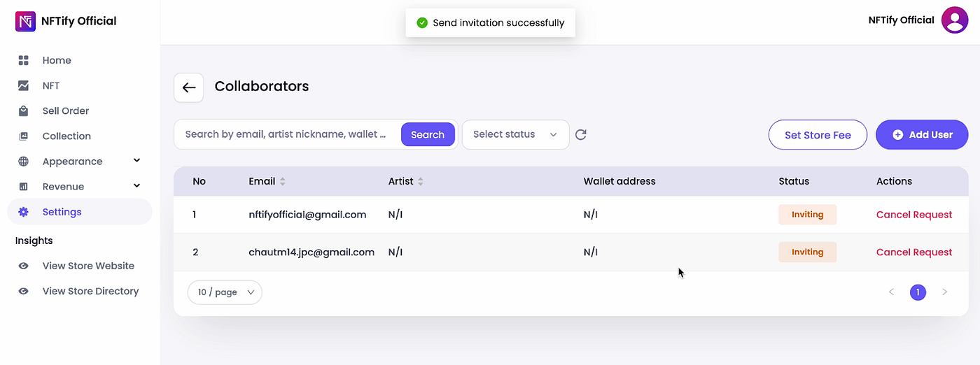Click the Add User button
Screen dimensions: 980x365
tap(922, 134)
